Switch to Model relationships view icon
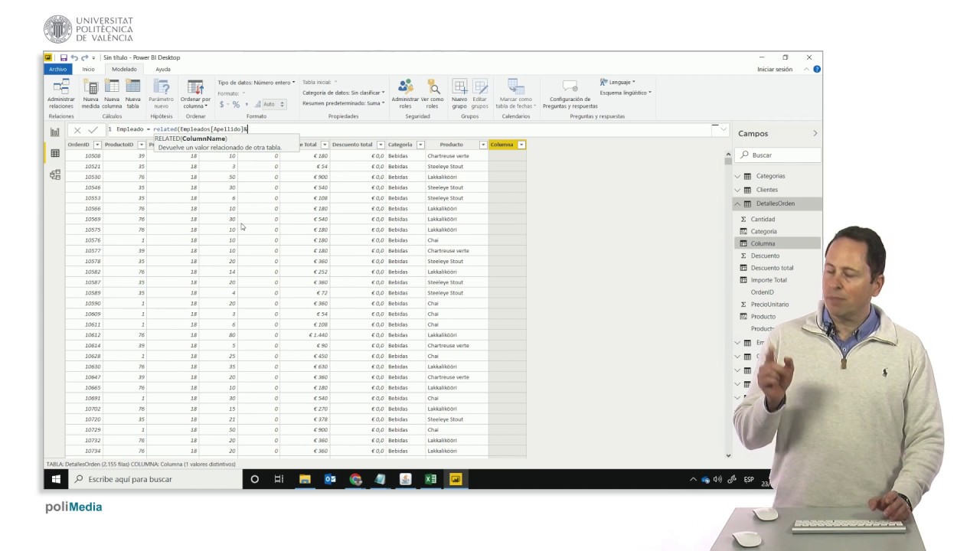The height and width of the screenshot is (551, 980). [55, 175]
